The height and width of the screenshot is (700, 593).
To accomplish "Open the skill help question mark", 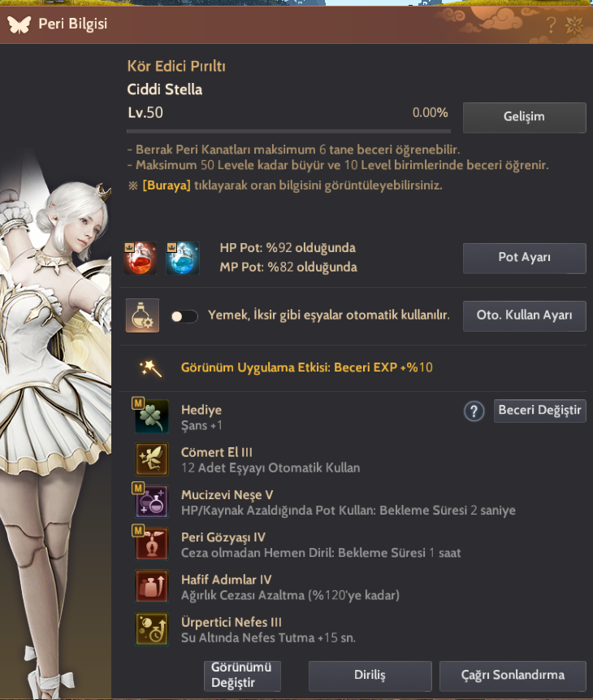I will 474,411.
